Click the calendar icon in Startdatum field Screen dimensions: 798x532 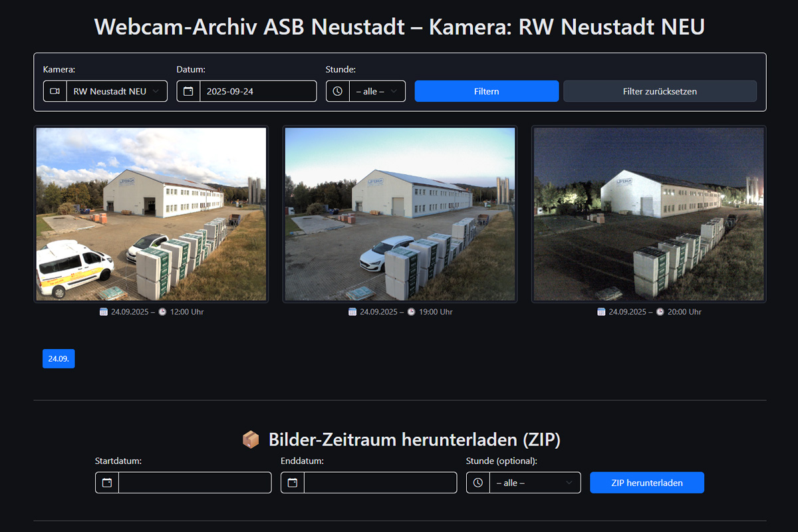coord(107,483)
